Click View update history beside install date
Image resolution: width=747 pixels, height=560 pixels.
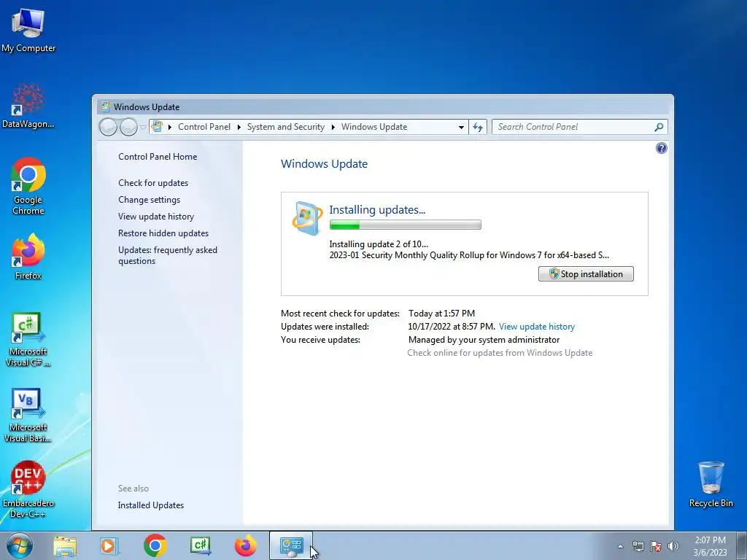[536, 327]
